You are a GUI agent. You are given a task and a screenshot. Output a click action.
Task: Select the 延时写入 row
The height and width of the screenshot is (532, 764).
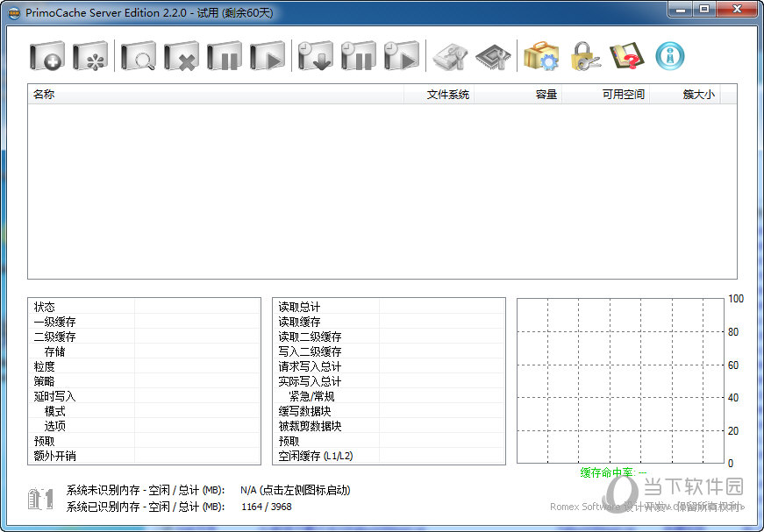[x=144, y=396]
